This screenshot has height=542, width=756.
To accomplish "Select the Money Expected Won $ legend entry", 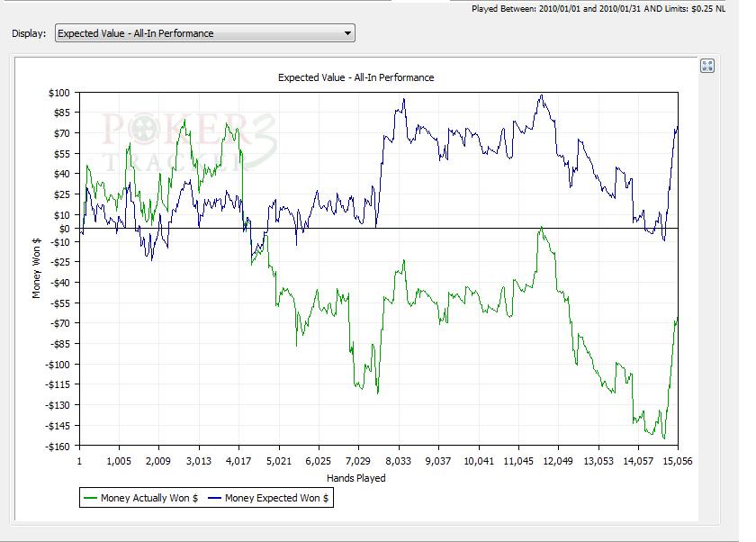I will [x=268, y=498].
